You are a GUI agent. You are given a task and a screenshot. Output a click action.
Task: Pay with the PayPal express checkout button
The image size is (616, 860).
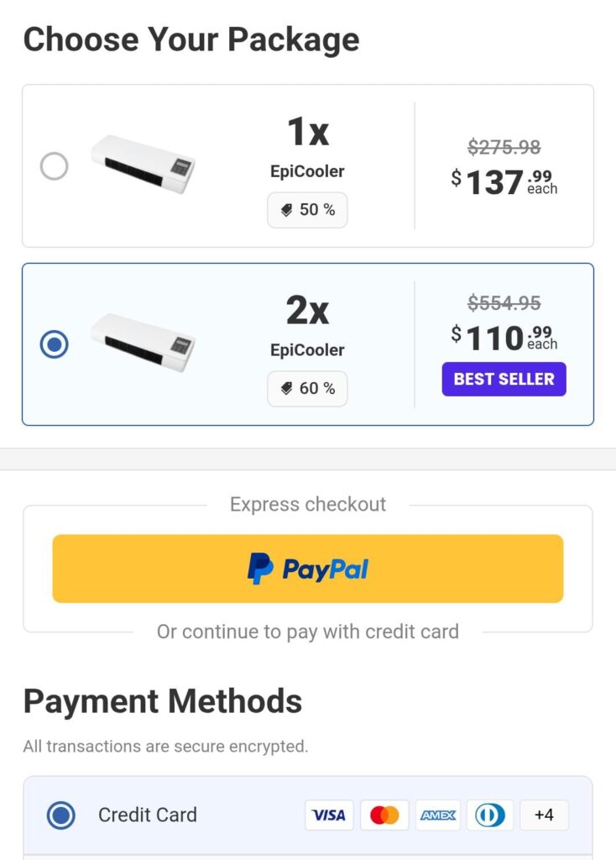point(308,569)
